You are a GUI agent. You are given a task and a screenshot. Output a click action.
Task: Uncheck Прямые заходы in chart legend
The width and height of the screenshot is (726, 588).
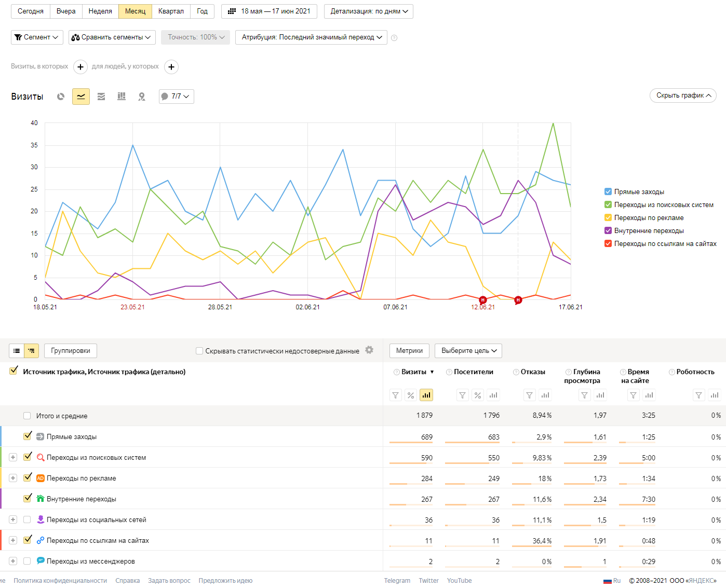tap(608, 192)
